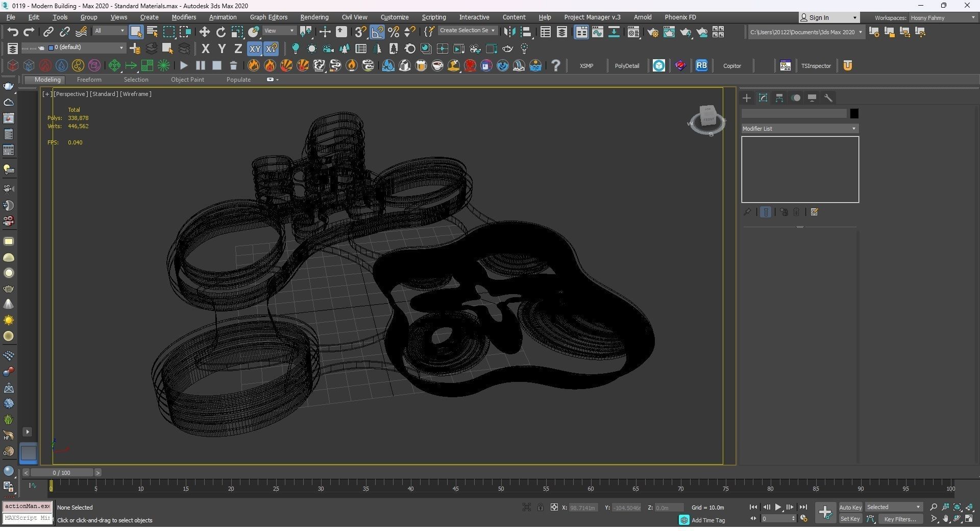Toggle the Percent Snap icon
This screenshot has height=531, width=980.
click(394, 32)
